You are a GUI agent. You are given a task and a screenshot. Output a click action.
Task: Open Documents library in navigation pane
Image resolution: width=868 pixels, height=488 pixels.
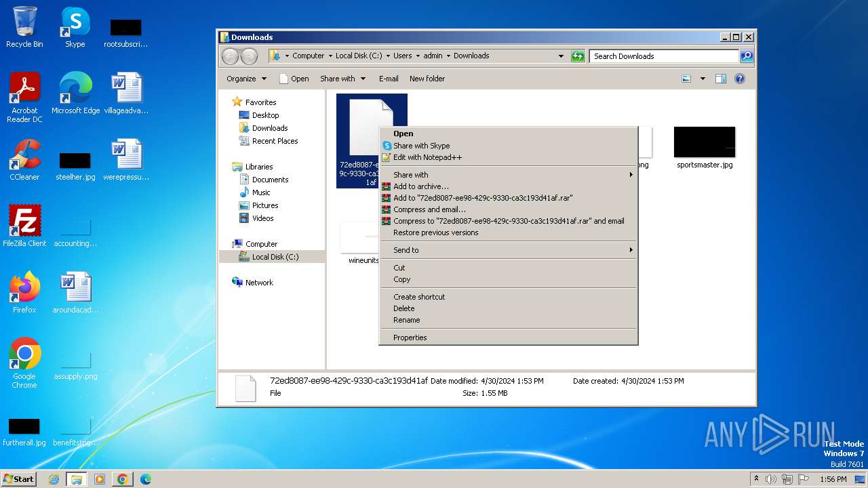270,180
